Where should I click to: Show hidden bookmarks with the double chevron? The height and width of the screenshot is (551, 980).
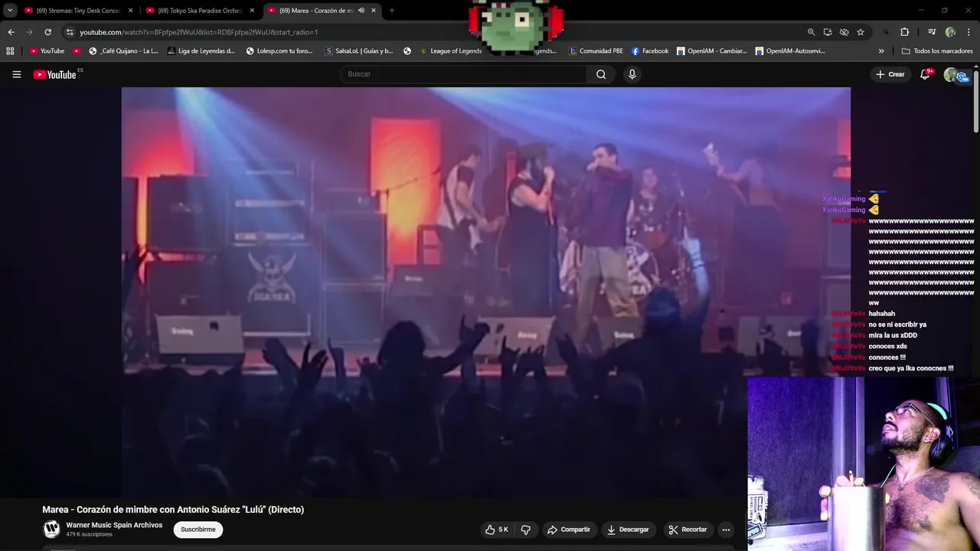[x=881, y=51]
